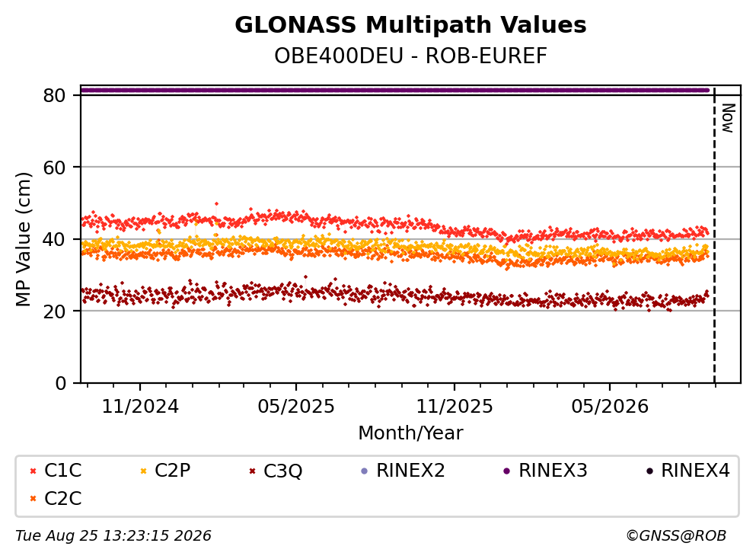The width and height of the screenshot is (756, 559).
Task: Click the yellow C2P legend marker
Action: [143, 471]
